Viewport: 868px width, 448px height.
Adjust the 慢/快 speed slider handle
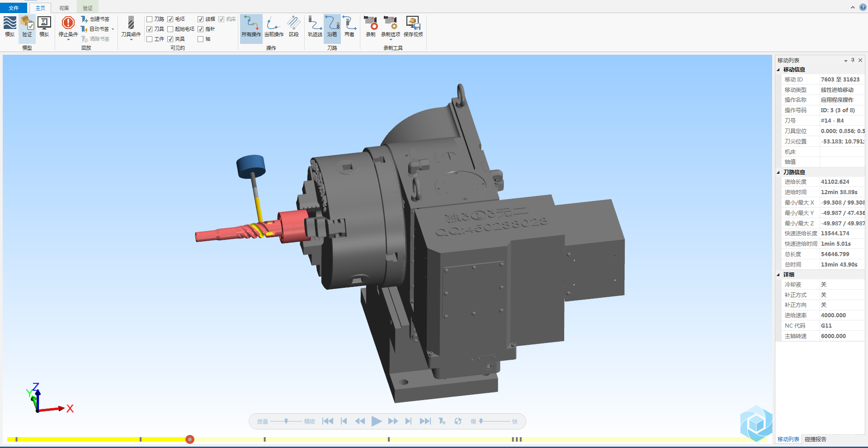point(481,421)
